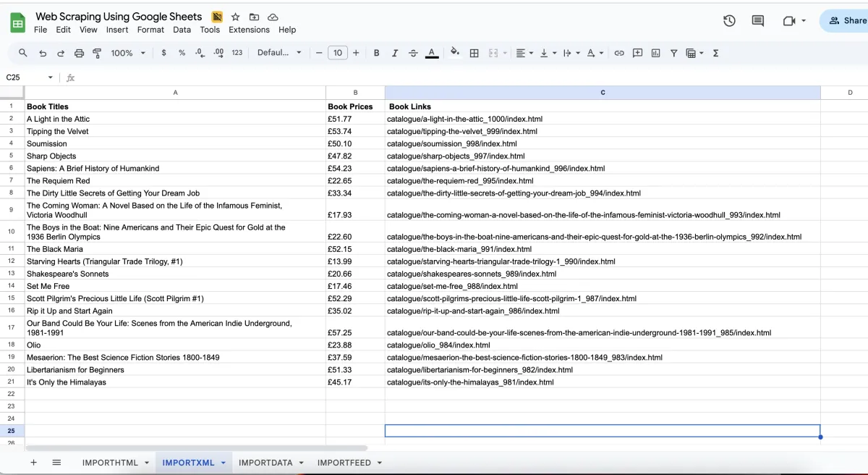Open filter views dropdown
This screenshot has width=868, height=475.
click(x=695, y=53)
